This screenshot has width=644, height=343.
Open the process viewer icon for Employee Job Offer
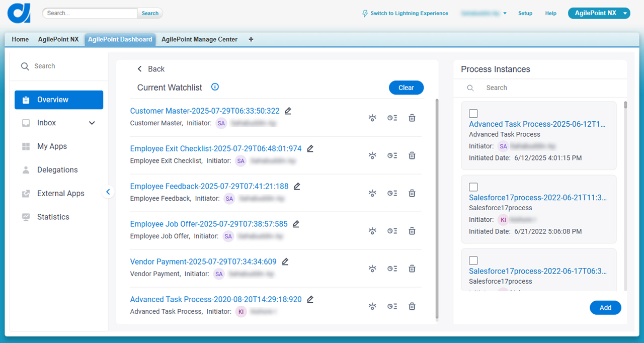[372, 231]
